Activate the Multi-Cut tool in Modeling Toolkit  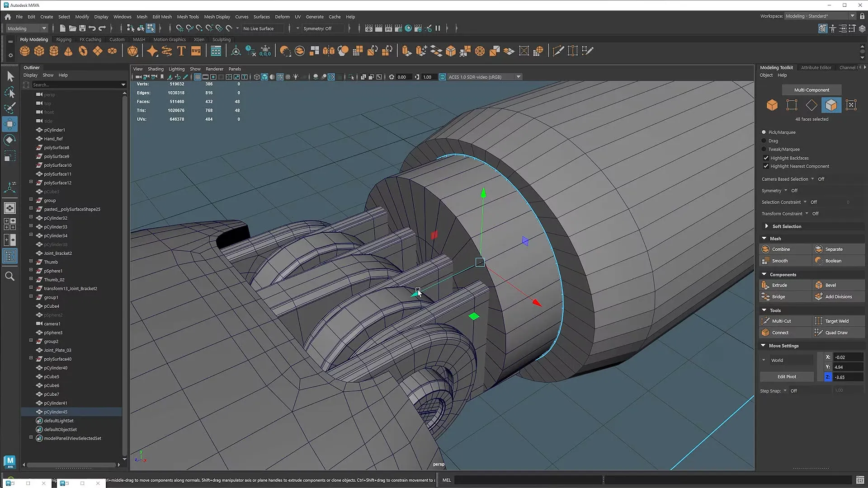pos(784,321)
